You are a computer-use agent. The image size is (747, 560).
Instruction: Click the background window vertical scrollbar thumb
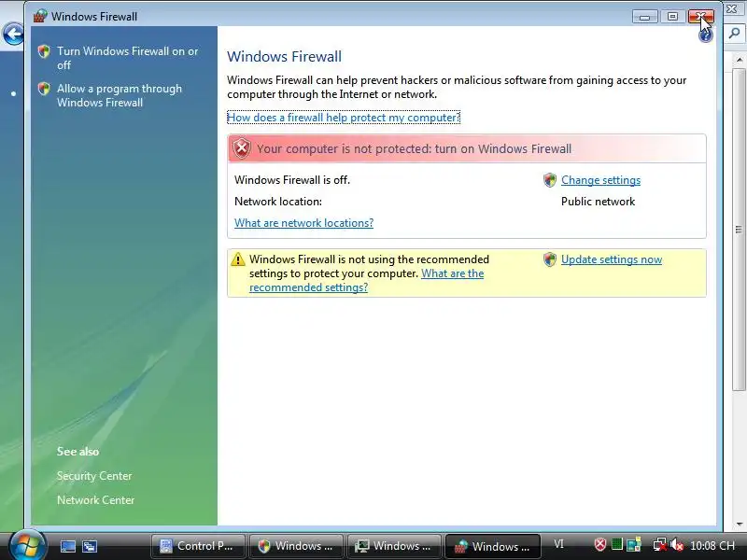[x=739, y=230]
